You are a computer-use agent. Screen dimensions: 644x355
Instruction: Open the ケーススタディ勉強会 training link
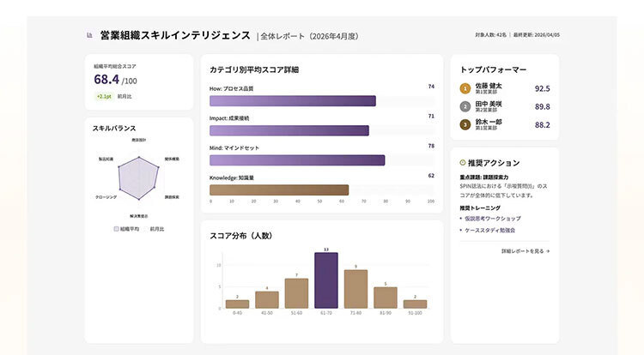pyautogui.click(x=489, y=231)
